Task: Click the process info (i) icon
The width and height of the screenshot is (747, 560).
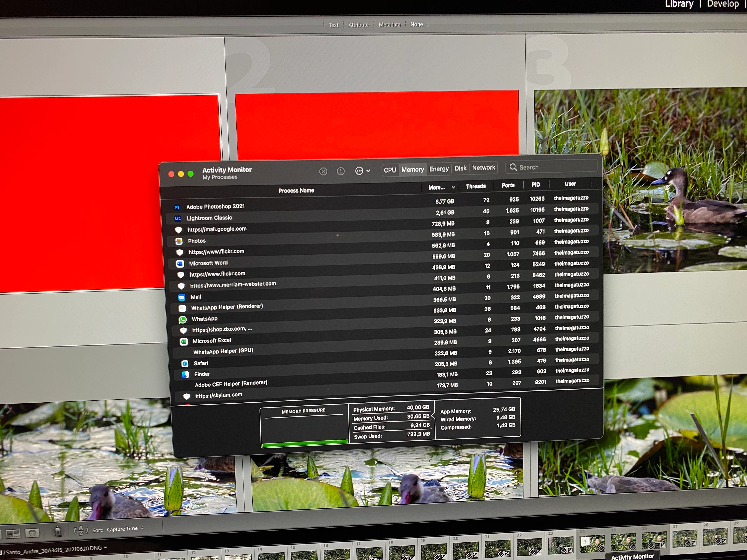Action: click(x=341, y=171)
